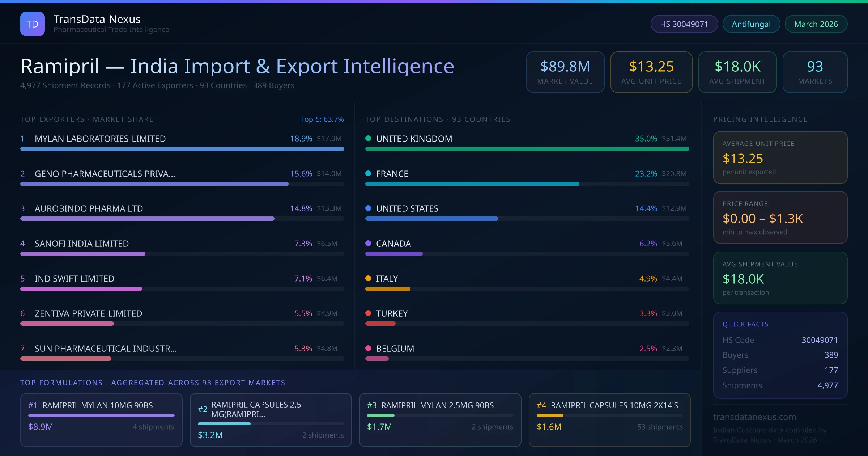Click the green dot beside United Kingdom
868x456 pixels.
coord(368,138)
